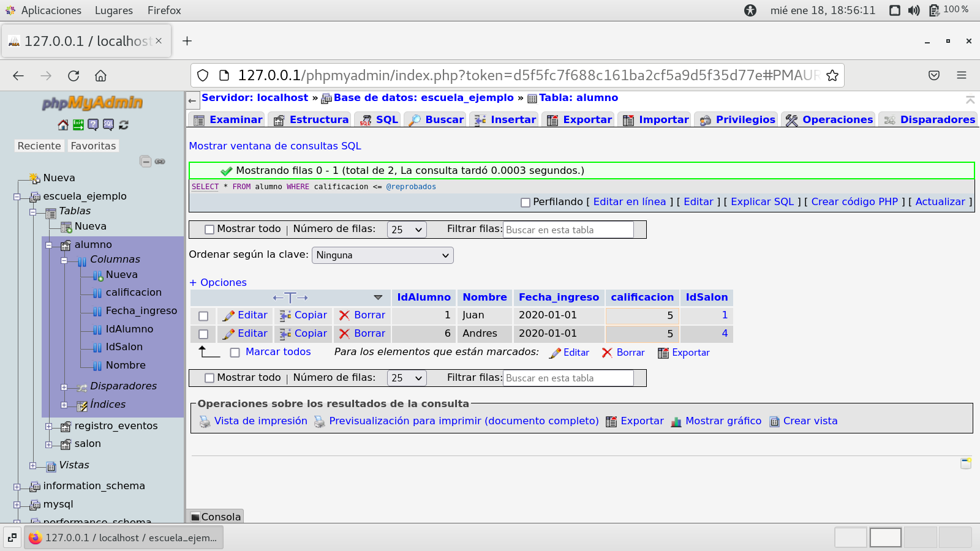Enable the Perfilando checkbox
The image size is (980, 551).
tap(525, 203)
